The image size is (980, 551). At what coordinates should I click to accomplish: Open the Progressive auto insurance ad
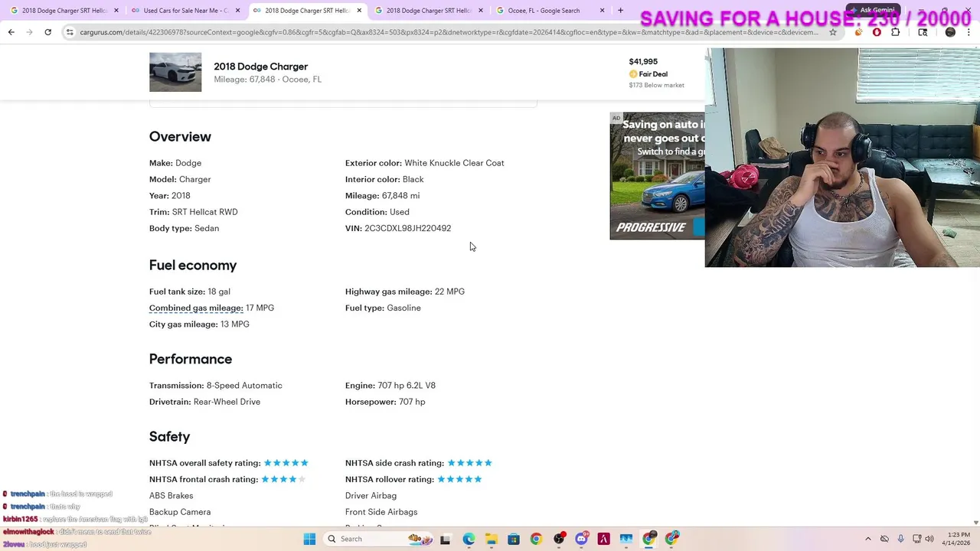point(657,176)
